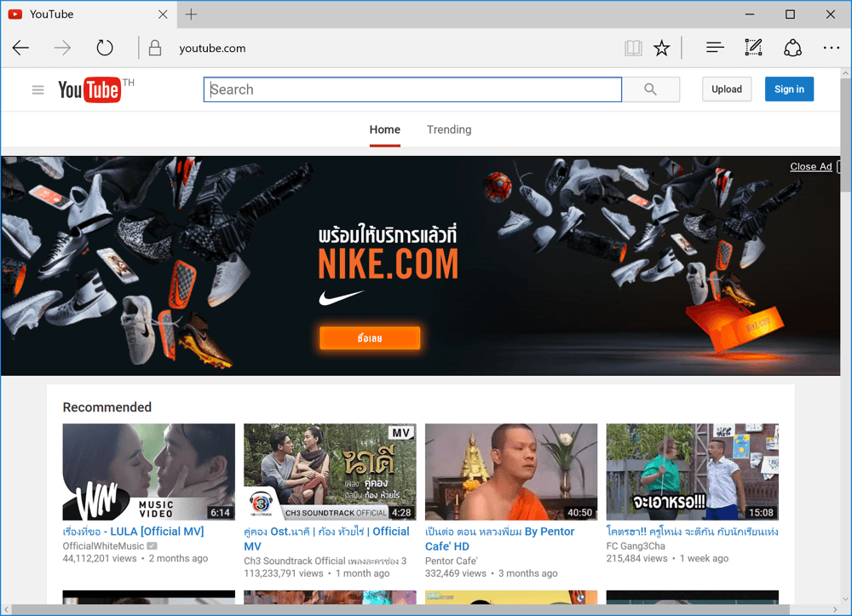Viewport: 852px width, 616px height.
Task: Click the orange Nike ad button
Action: coord(370,338)
